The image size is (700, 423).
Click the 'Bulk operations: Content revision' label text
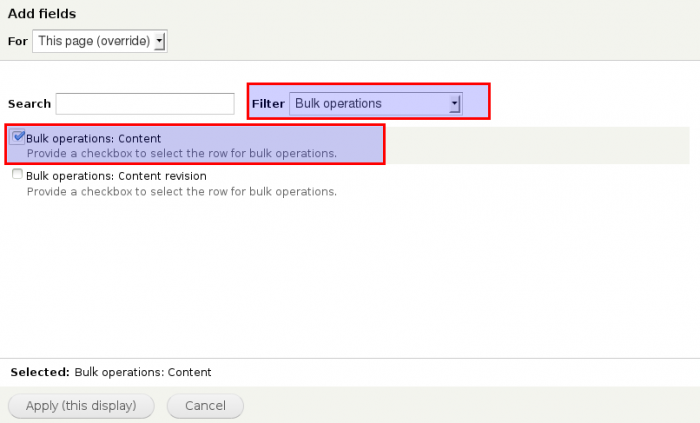pos(116,176)
